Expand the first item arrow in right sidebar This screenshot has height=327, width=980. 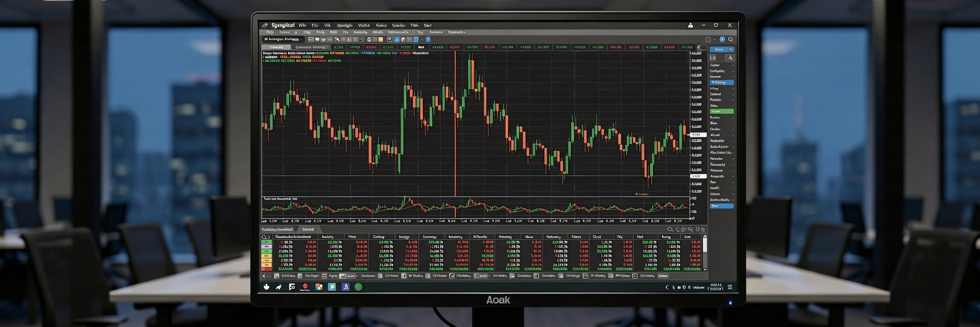click(x=733, y=65)
